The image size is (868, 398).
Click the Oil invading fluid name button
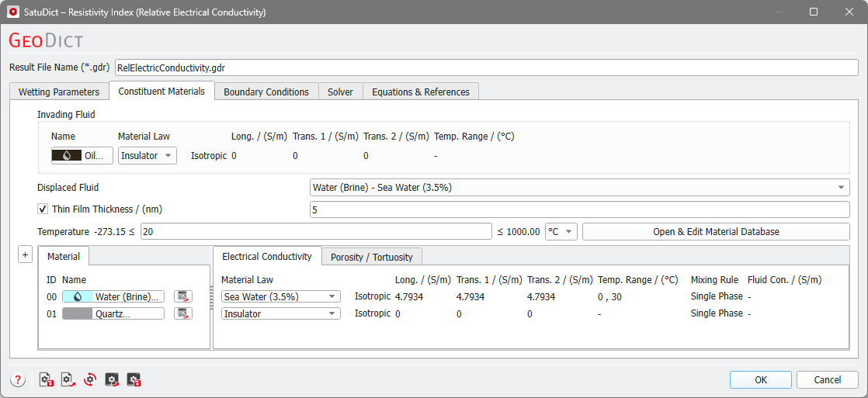[82, 155]
